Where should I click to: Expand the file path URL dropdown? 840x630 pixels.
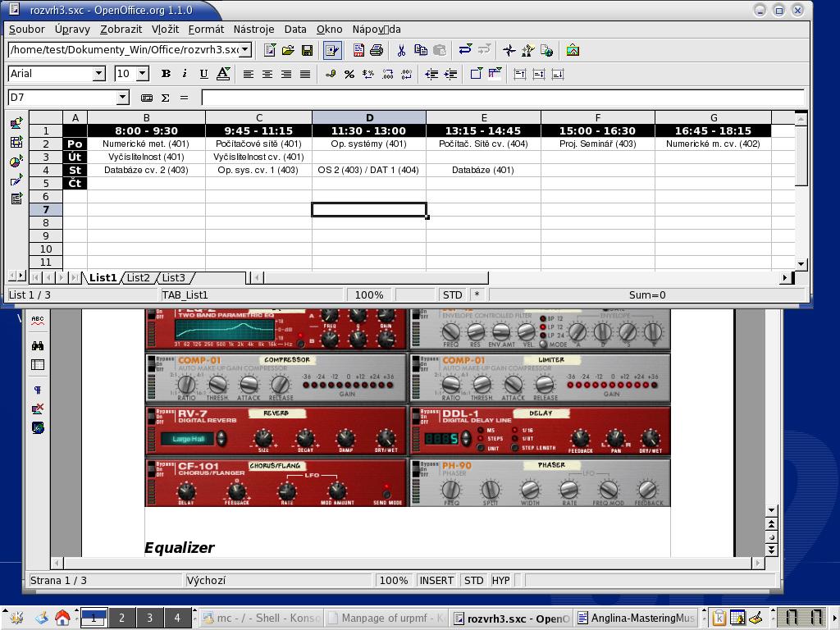[x=245, y=50]
